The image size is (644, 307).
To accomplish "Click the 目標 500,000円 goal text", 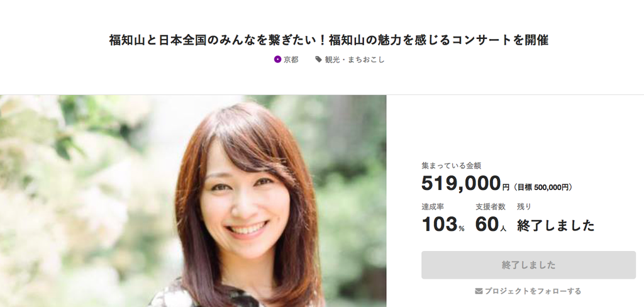I will click(x=543, y=187).
